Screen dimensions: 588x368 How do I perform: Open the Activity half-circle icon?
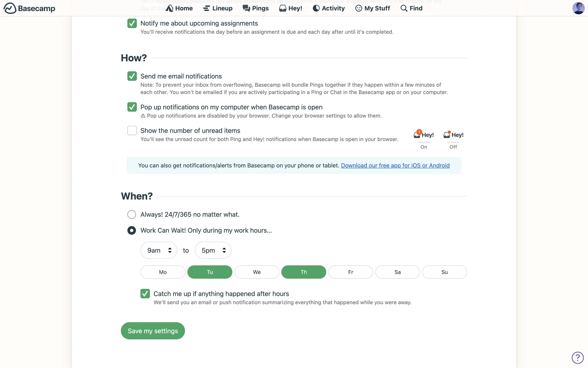316,8
